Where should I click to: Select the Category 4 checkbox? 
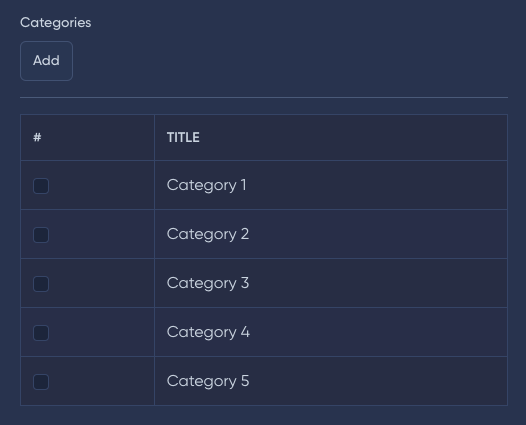click(x=41, y=333)
